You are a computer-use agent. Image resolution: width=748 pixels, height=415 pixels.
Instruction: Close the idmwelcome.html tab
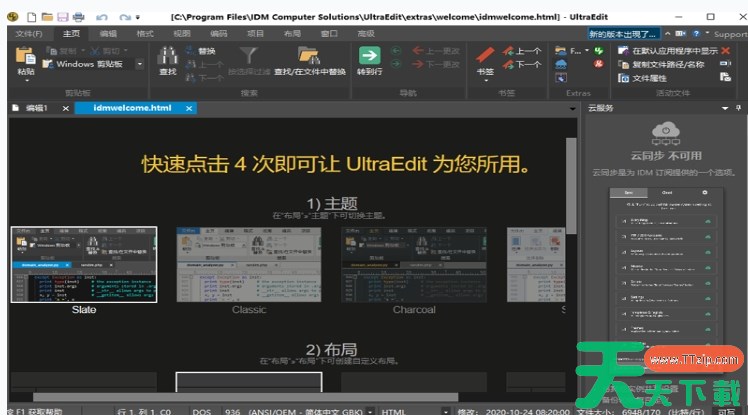pos(189,108)
